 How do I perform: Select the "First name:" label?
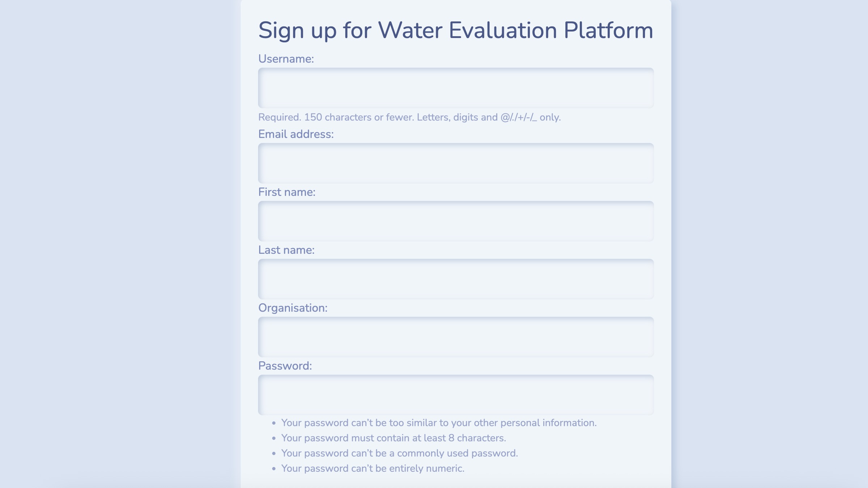tap(287, 192)
